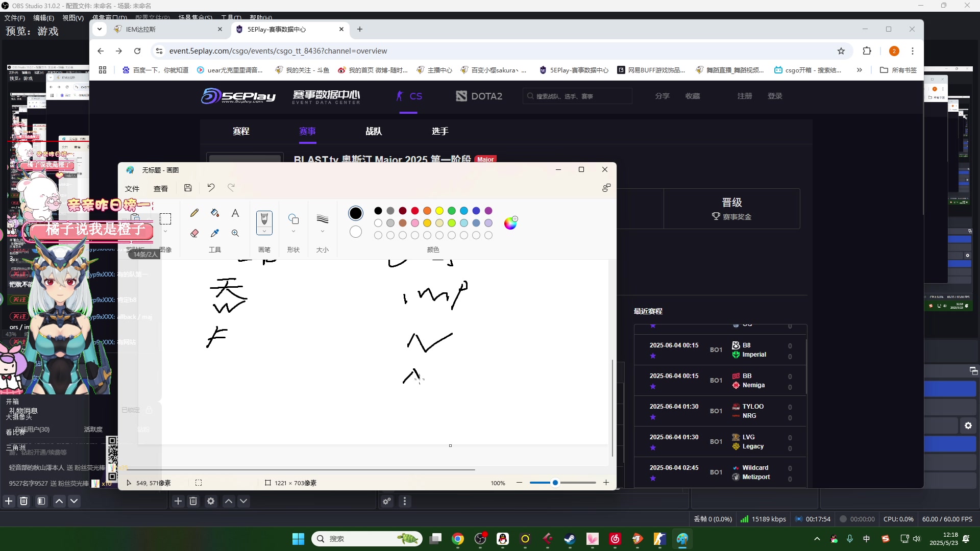Viewport: 980px width, 551px height.
Task: Show hidden system tray icons
Action: pyautogui.click(x=817, y=539)
